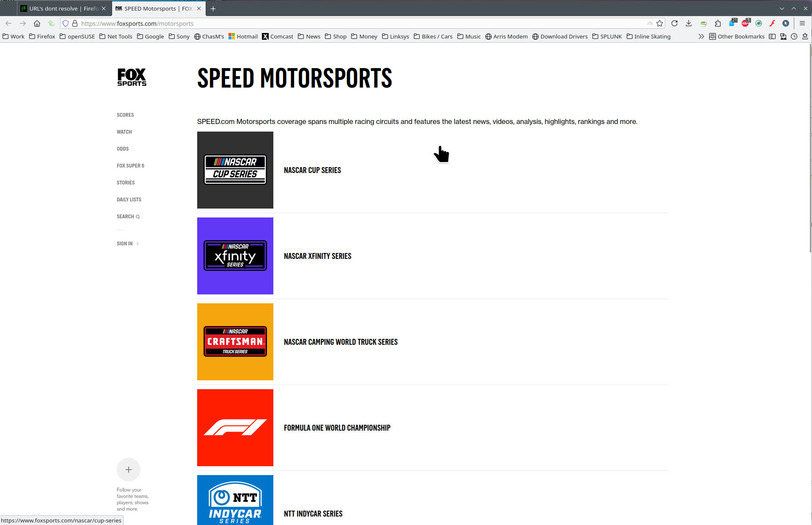Go back to the previous page

(x=8, y=24)
